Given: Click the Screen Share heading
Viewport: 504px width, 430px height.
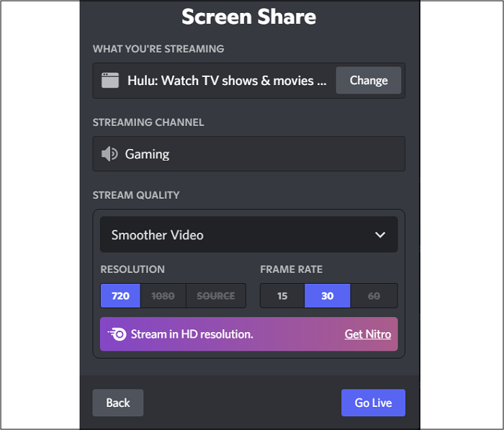Looking at the screenshot, I should point(249,17).
